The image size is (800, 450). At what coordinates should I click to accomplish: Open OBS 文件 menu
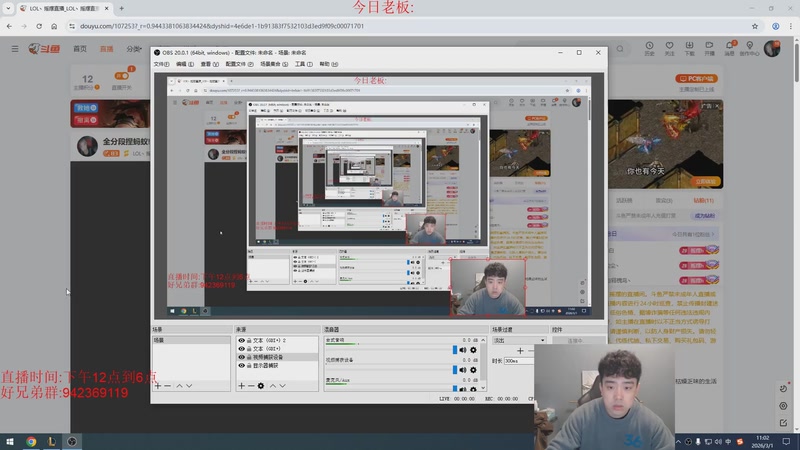(x=161, y=64)
